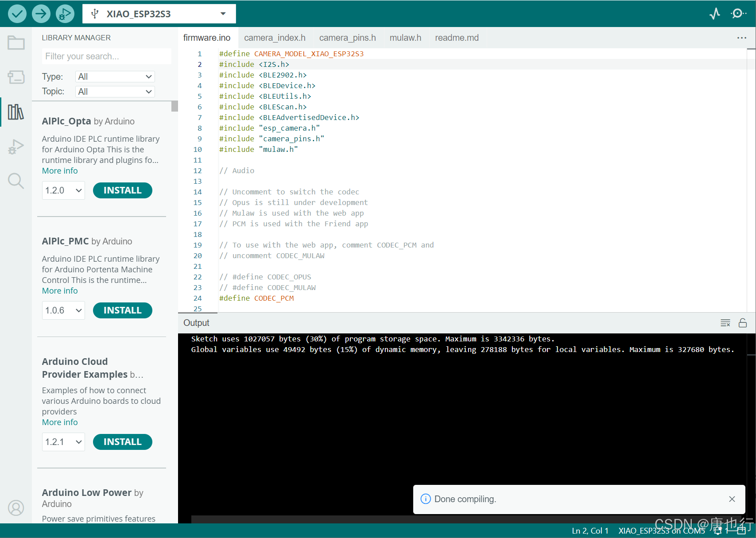Dismiss the Done compiling notification

[732, 499]
